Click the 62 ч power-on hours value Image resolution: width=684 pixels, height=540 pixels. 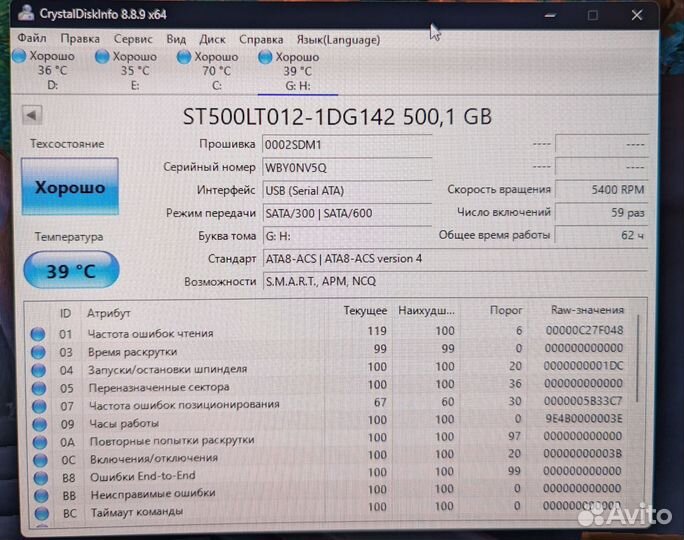coord(602,235)
